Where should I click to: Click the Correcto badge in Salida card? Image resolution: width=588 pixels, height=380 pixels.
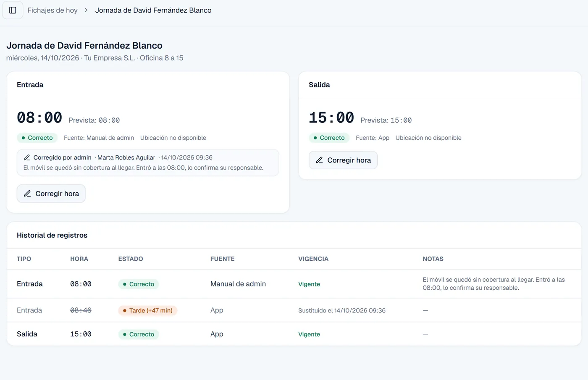[x=329, y=138]
